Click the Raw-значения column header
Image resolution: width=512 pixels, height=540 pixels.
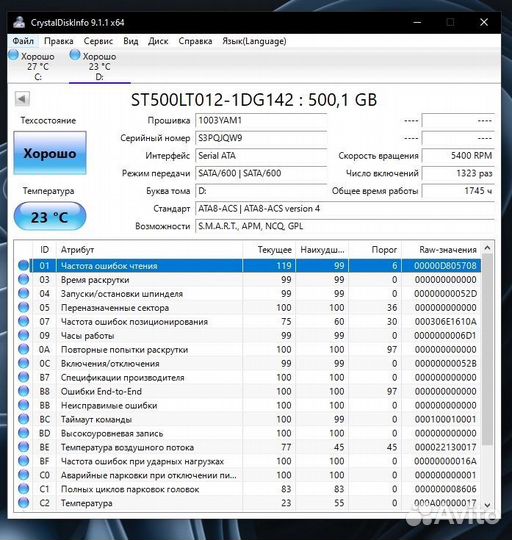(x=441, y=250)
